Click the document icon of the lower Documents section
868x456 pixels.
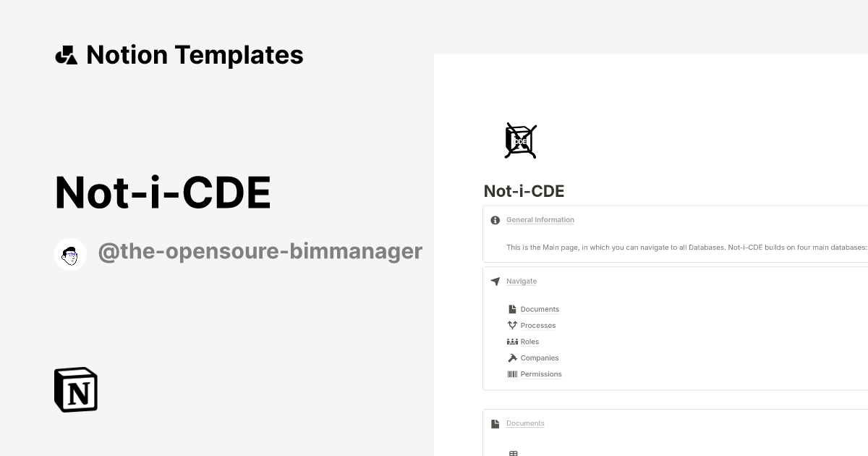(x=495, y=423)
